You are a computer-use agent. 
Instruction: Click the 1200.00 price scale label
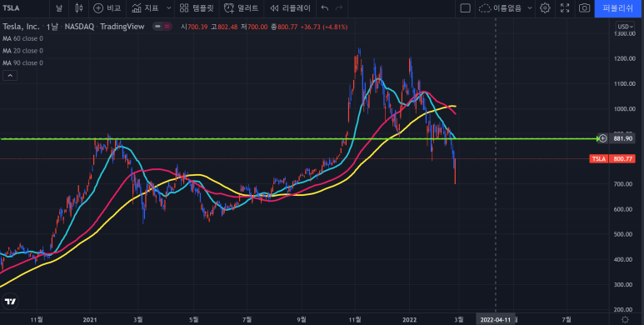pos(624,59)
